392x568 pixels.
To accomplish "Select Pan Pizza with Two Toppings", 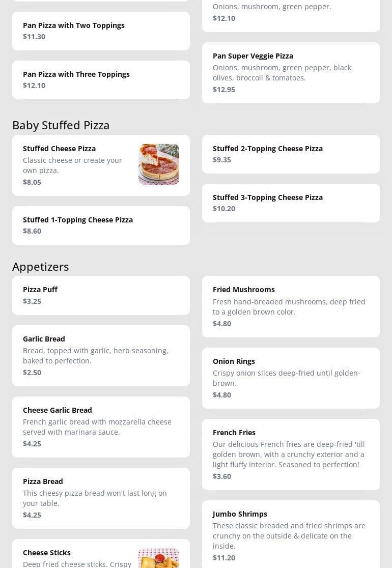I will click(101, 31).
